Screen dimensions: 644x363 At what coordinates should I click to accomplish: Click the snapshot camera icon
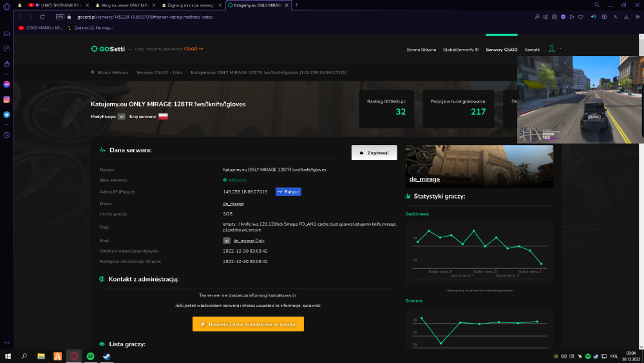tap(554, 17)
